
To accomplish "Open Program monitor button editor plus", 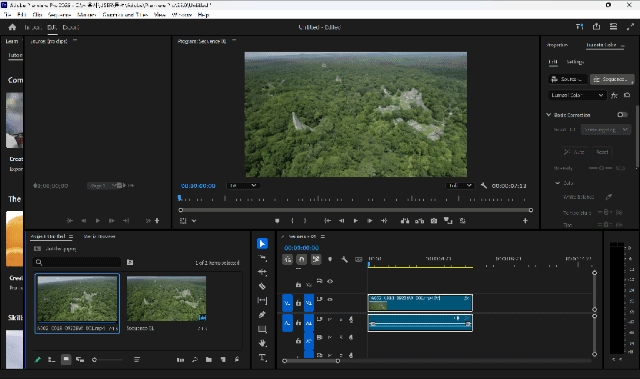I will pos(525,221).
